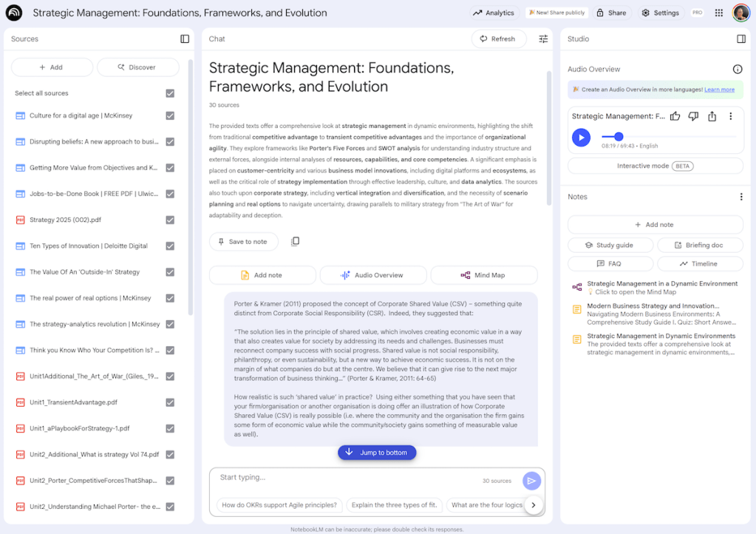The width and height of the screenshot is (756, 534).
Task: Open Google apps grid icon
Action: (x=718, y=13)
